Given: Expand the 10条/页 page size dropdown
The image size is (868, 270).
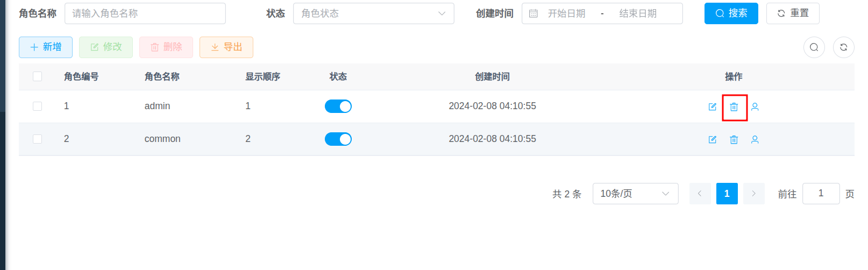Looking at the screenshot, I should click(x=635, y=194).
